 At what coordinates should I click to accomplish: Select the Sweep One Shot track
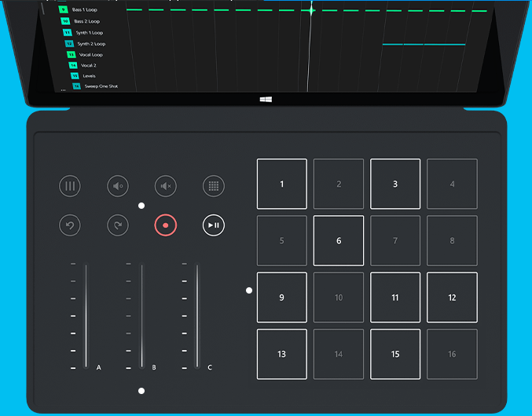point(101,86)
